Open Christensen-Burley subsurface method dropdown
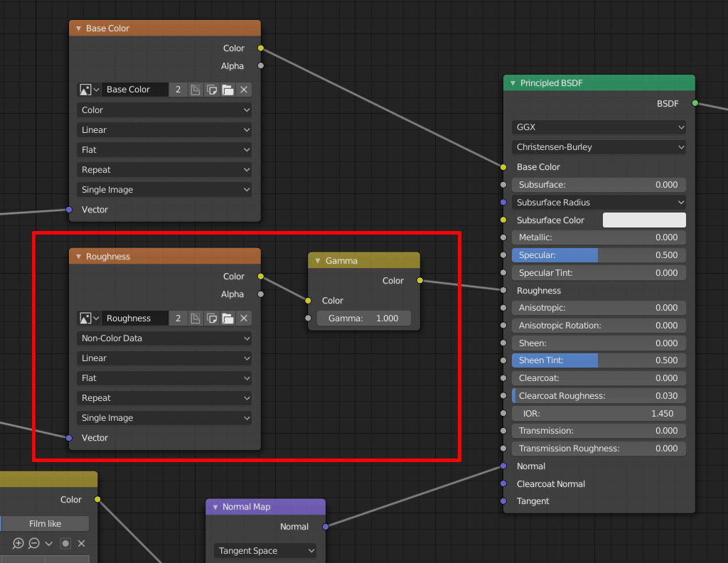The width and height of the screenshot is (728, 563). point(599,147)
